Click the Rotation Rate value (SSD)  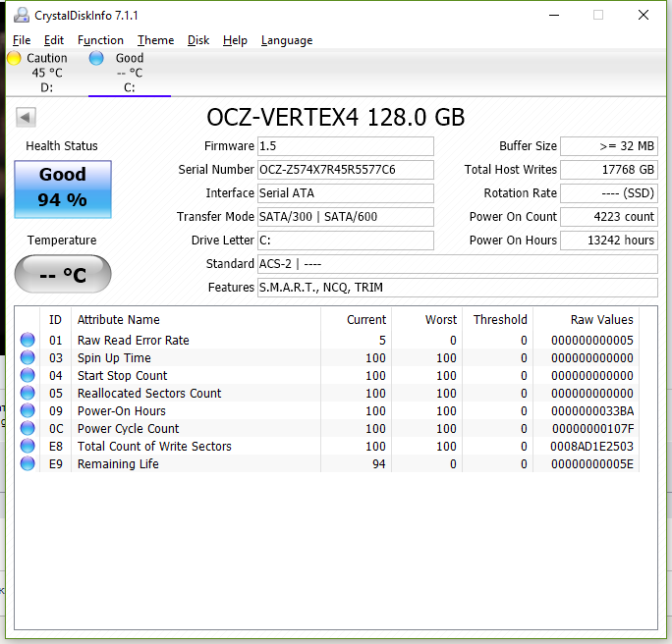609,193
